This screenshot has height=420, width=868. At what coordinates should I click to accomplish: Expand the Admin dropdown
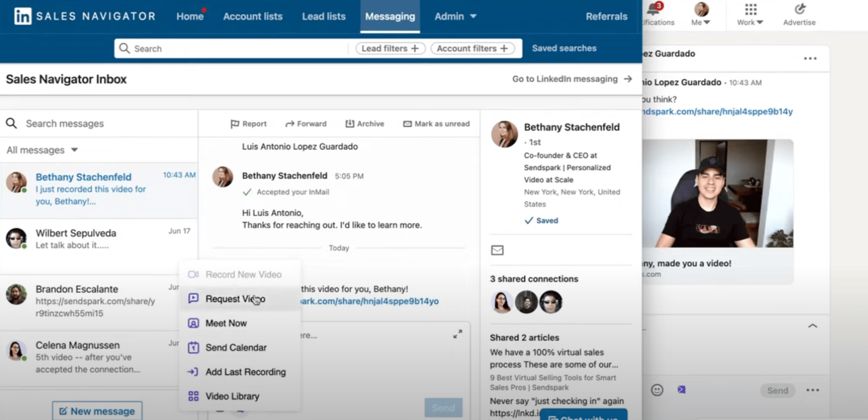[x=455, y=16]
